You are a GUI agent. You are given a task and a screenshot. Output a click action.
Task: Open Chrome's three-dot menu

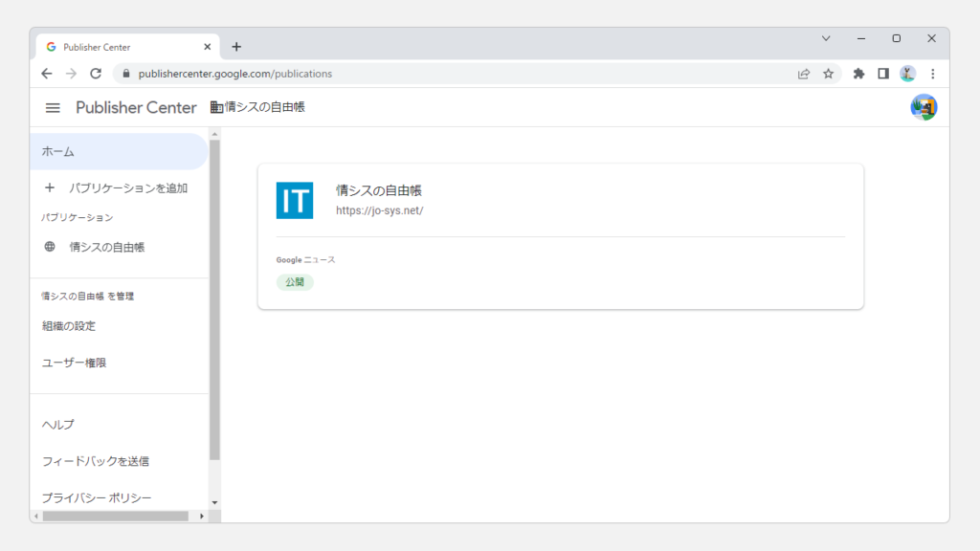click(x=933, y=74)
